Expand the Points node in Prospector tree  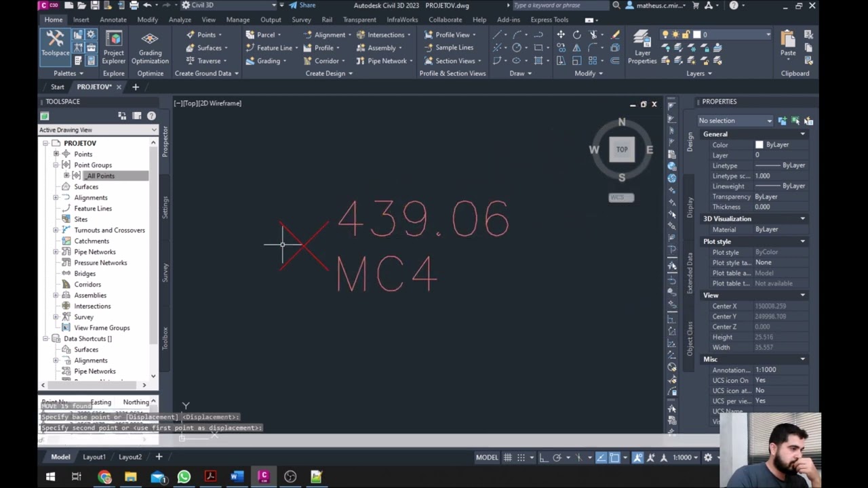pos(56,155)
